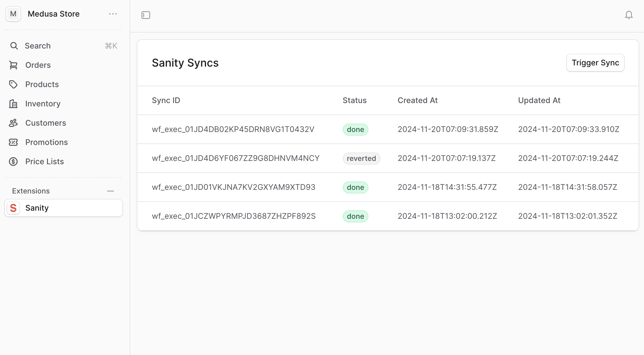Open store options via ellipsis menu

point(113,14)
